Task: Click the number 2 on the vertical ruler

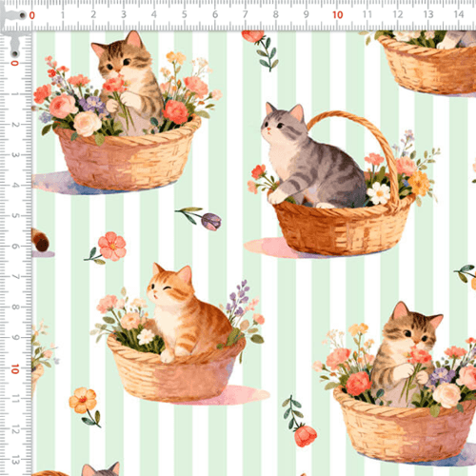Action: (15, 125)
